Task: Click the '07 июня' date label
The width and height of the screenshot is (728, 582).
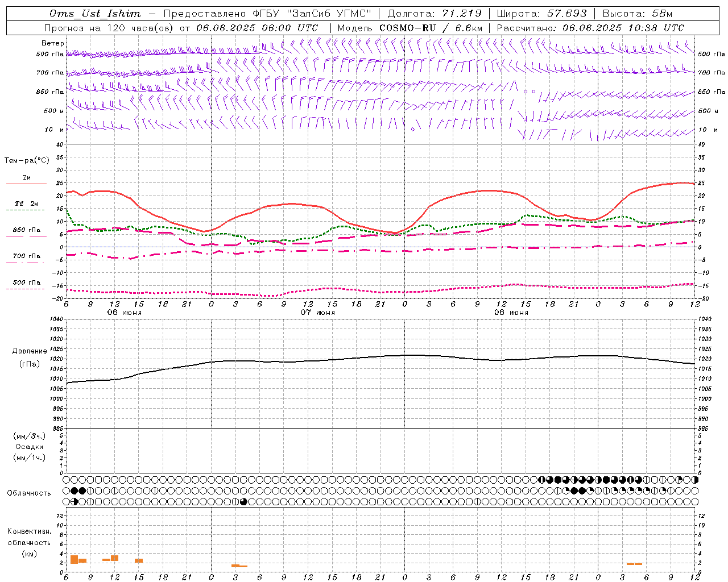Action: pyautogui.click(x=318, y=313)
